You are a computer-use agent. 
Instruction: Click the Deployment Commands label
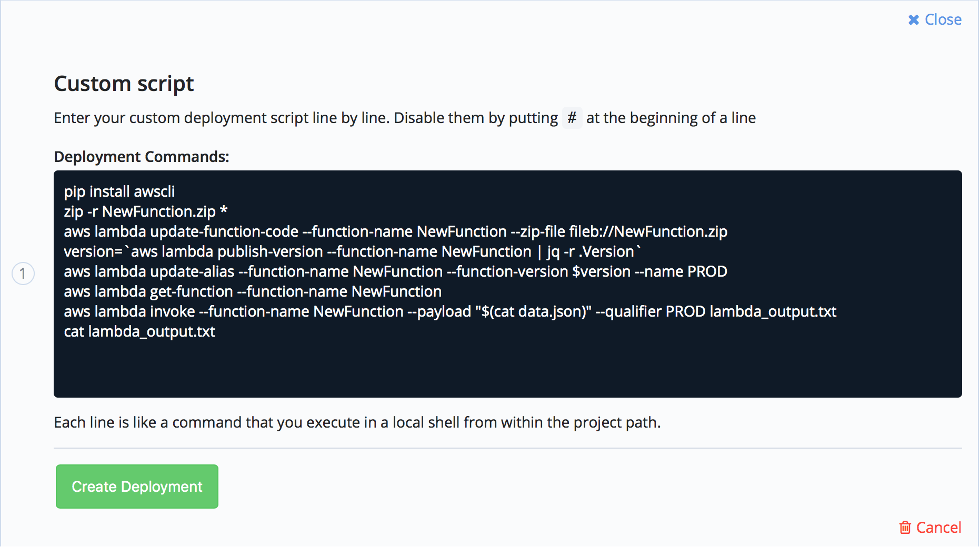(141, 156)
